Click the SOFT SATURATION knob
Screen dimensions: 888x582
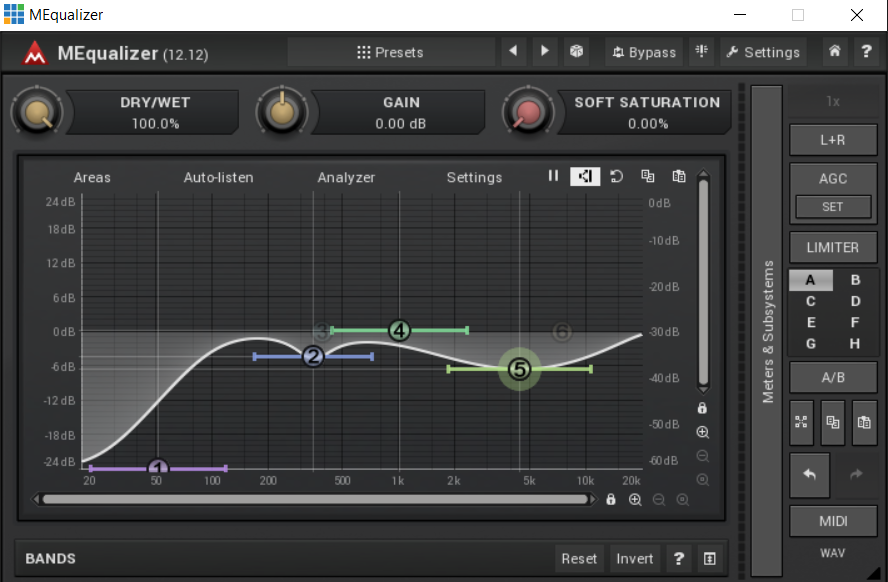(528, 112)
